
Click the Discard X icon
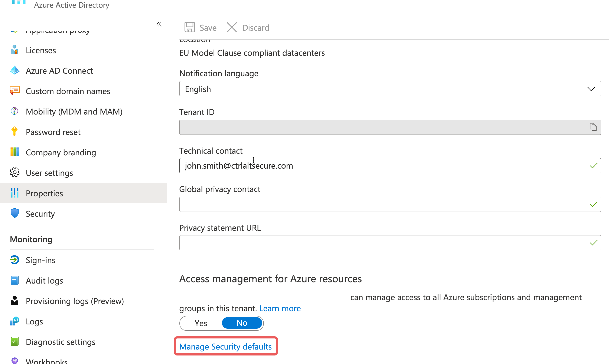click(231, 27)
